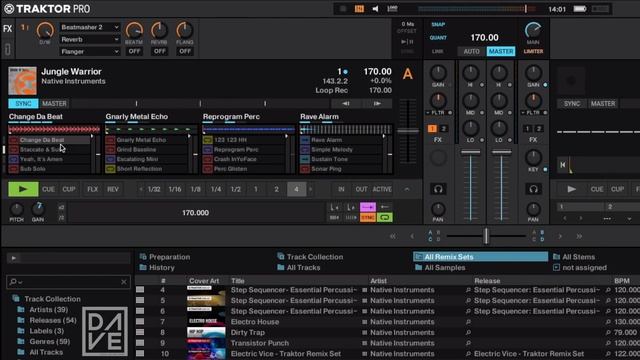
Task: Toggle headphone cue for deck A
Action: pyautogui.click(x=438, y=189)
